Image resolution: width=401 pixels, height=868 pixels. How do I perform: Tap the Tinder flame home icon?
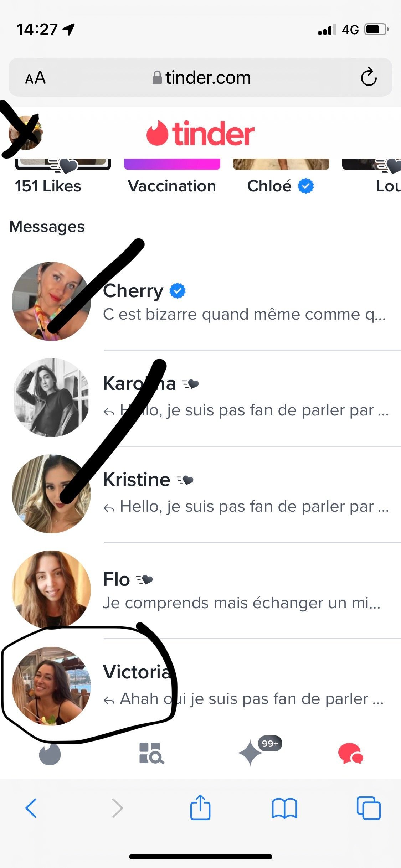click(x=50, y=753)
